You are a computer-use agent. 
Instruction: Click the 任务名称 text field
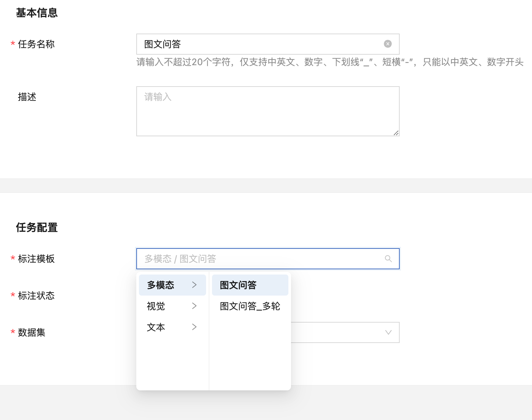pos(268,44)
